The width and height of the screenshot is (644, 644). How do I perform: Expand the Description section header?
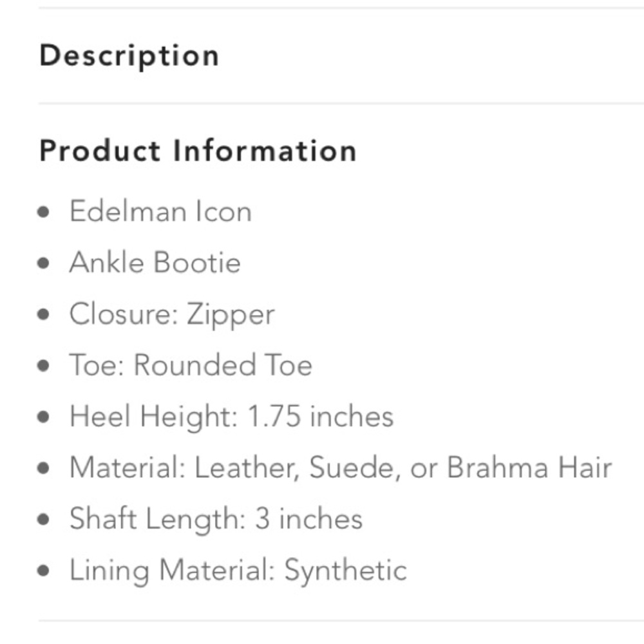pos(129,55)
